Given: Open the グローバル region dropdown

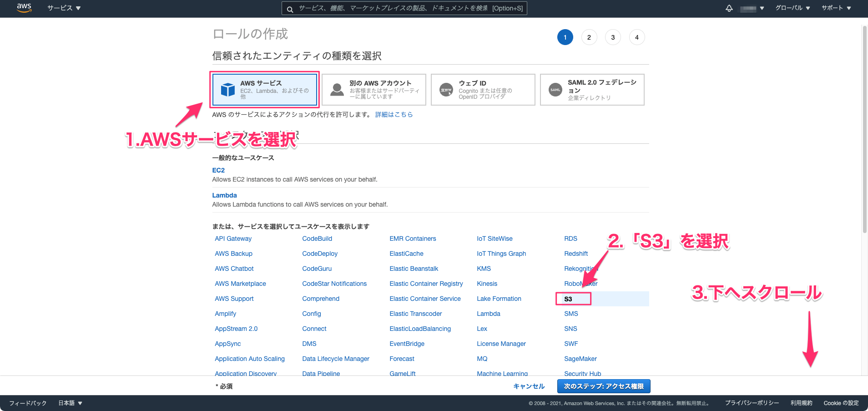Looking at the screenshot, I should point(793,8).
